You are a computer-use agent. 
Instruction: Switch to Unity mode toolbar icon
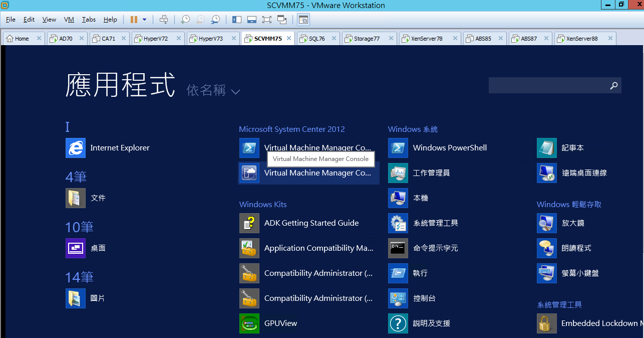coord(282,20)
